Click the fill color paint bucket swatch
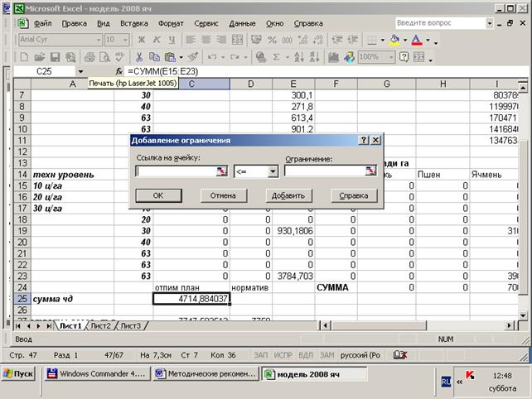 coord(394,40)
